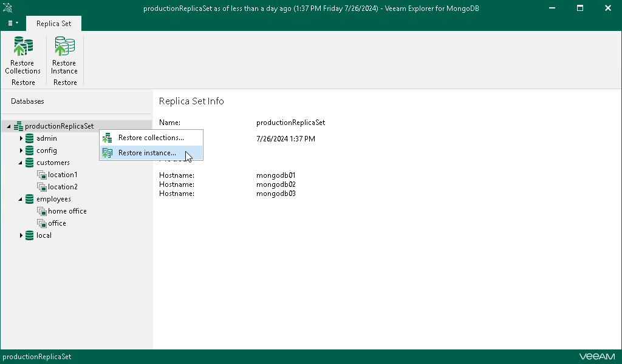622x364 pixels.
Task: Click the Restore collections context menu icon
Action: (x=107, y=138)
